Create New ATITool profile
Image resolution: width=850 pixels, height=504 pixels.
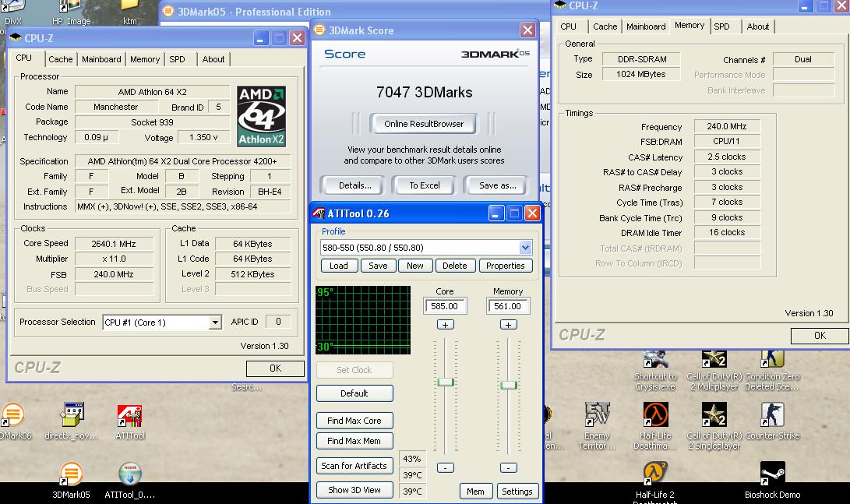[x=414, y=266]
